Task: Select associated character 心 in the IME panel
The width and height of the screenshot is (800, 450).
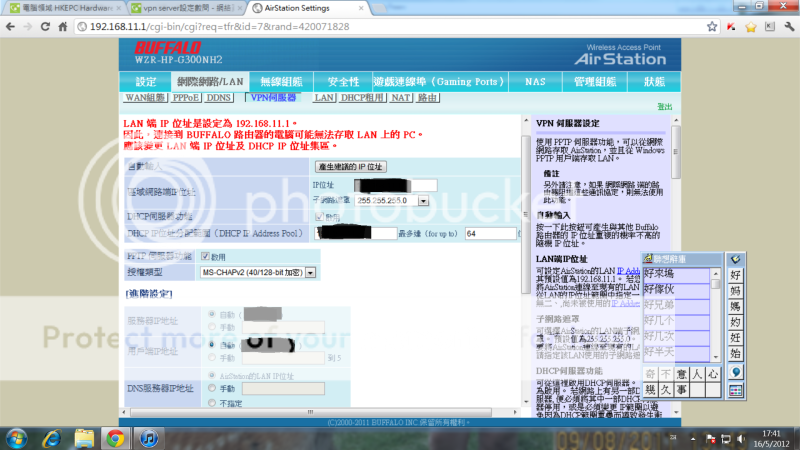Action: coord(713,374)
